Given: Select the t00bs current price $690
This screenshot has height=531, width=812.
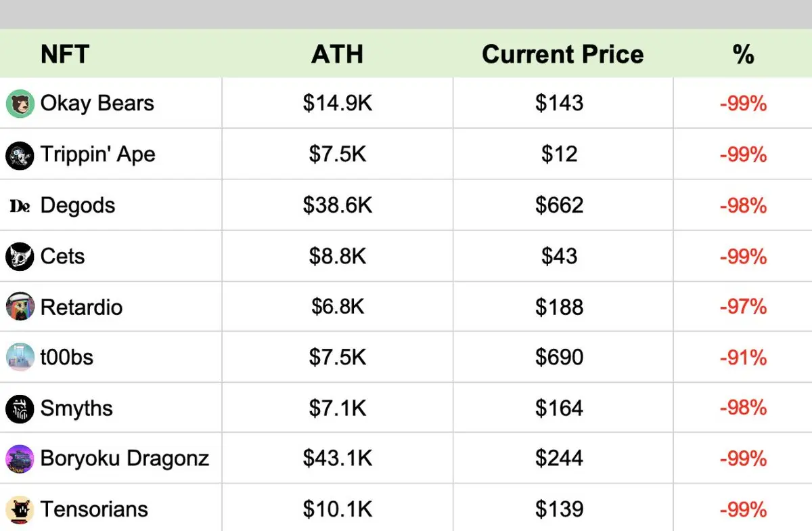Looking at the screenshot, I should (559, 357).
